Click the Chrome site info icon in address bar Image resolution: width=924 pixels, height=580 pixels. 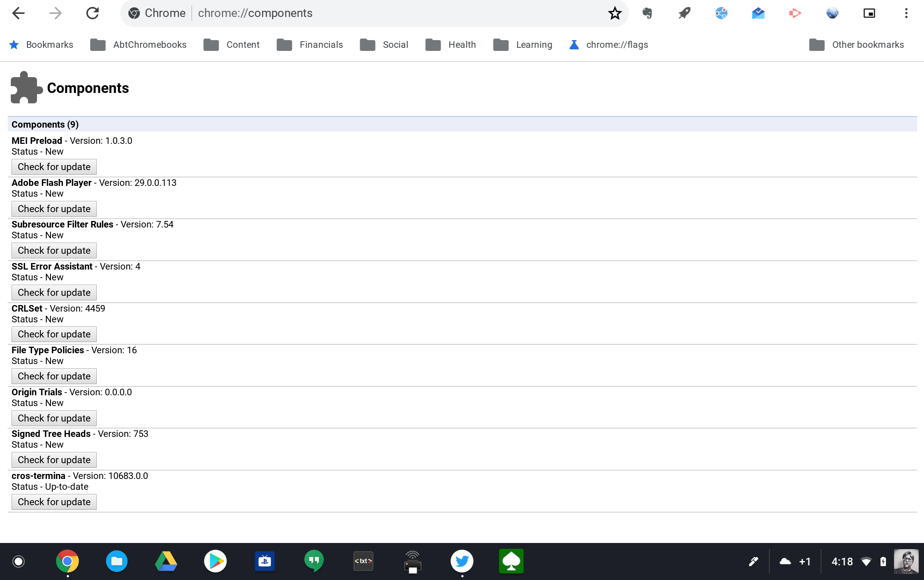[x=134, y=13]
